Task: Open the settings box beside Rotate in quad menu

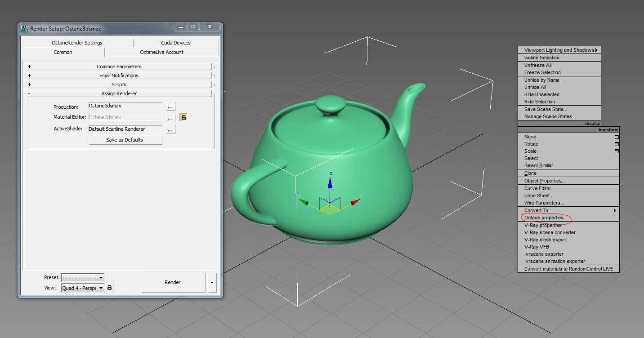Action: tap(617, 144)
